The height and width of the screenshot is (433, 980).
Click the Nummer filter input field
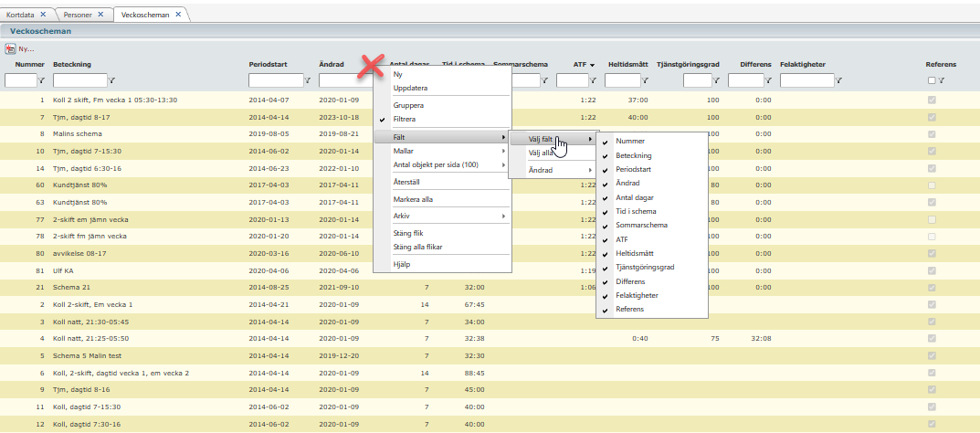(x=21, y=80)
